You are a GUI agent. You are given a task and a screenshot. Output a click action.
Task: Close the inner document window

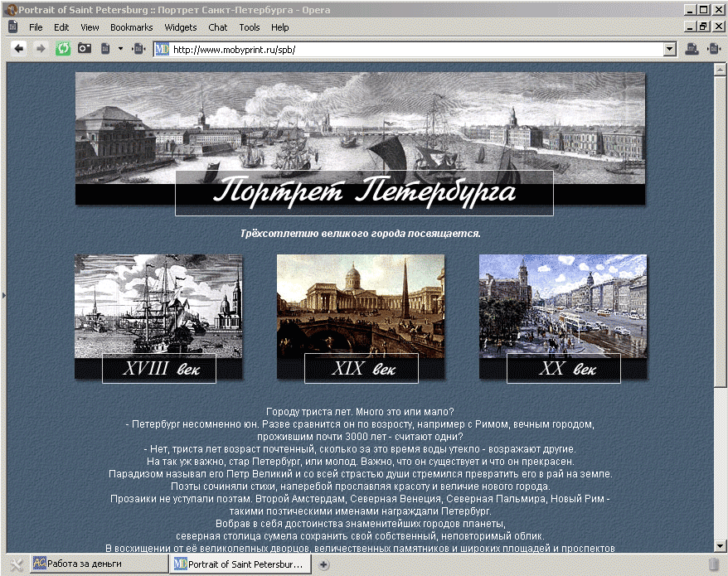pyautogui.click(x=718, y=27)
